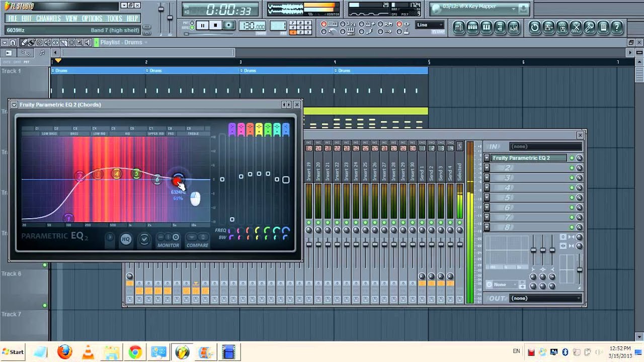The height and width of the screenshot is (362, 644).
Task: Click the one-click recording microphone button
Action: 589,28
